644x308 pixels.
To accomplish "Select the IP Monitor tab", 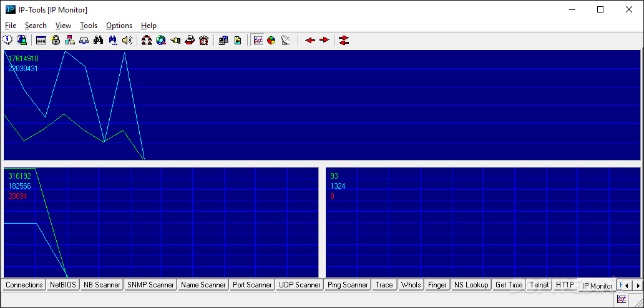I will (597, 286).
